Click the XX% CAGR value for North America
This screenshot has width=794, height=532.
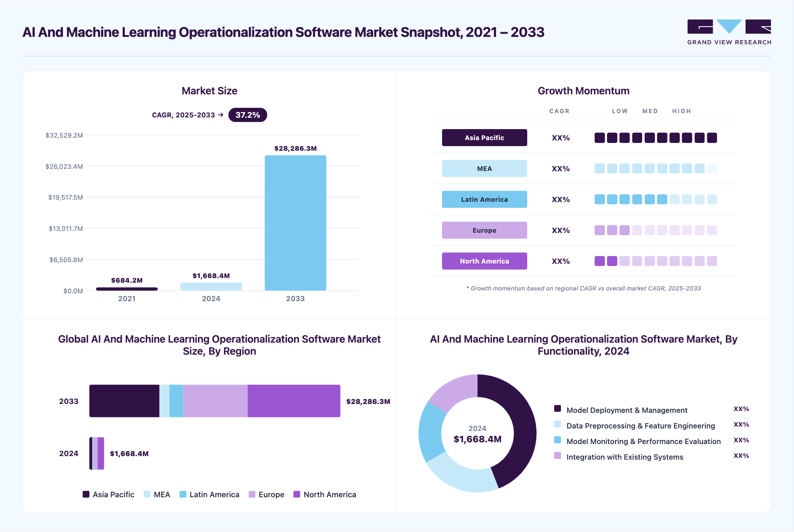pyautogui.click(x=561, y=261)
